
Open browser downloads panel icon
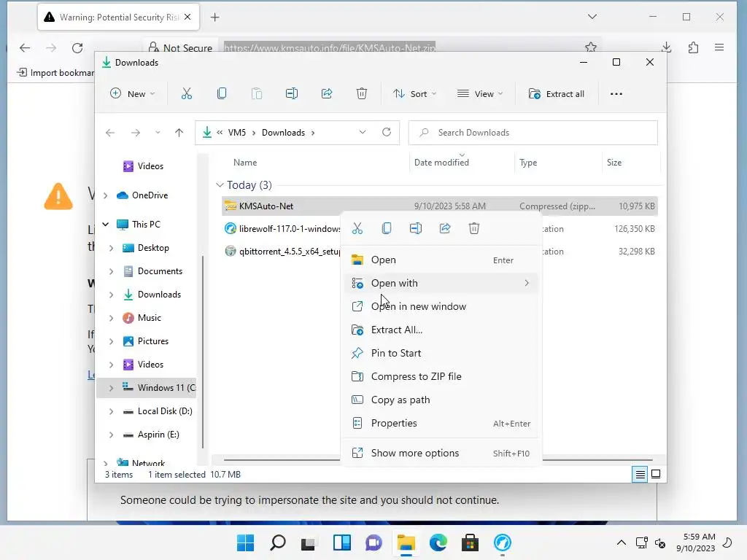[667, 47]
